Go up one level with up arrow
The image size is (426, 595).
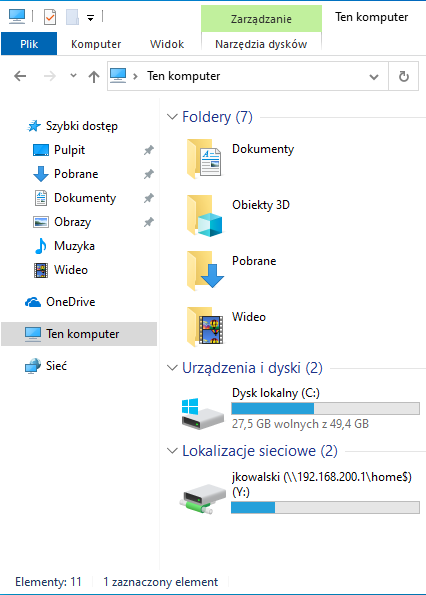pos(94,77)
